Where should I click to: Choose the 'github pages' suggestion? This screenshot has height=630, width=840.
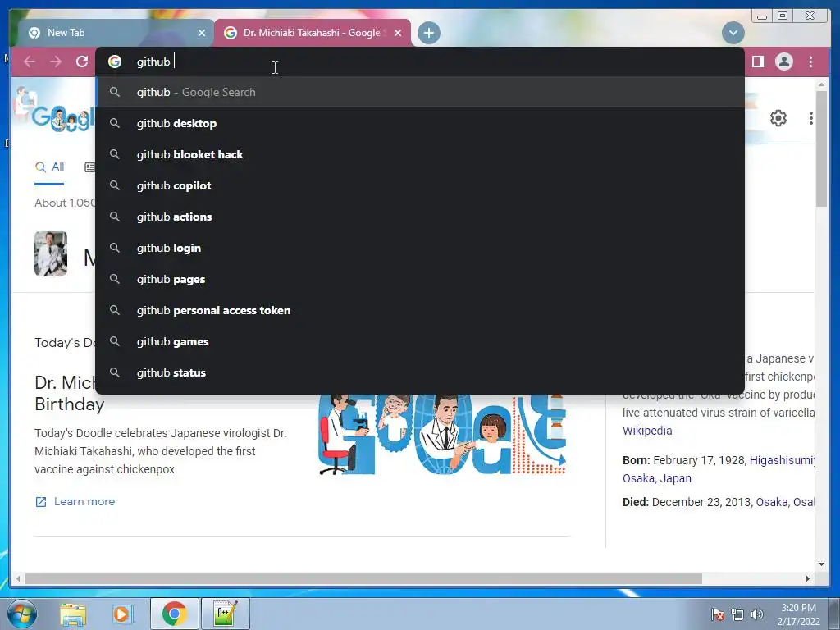pyautogui.click(x=421, y=279)
